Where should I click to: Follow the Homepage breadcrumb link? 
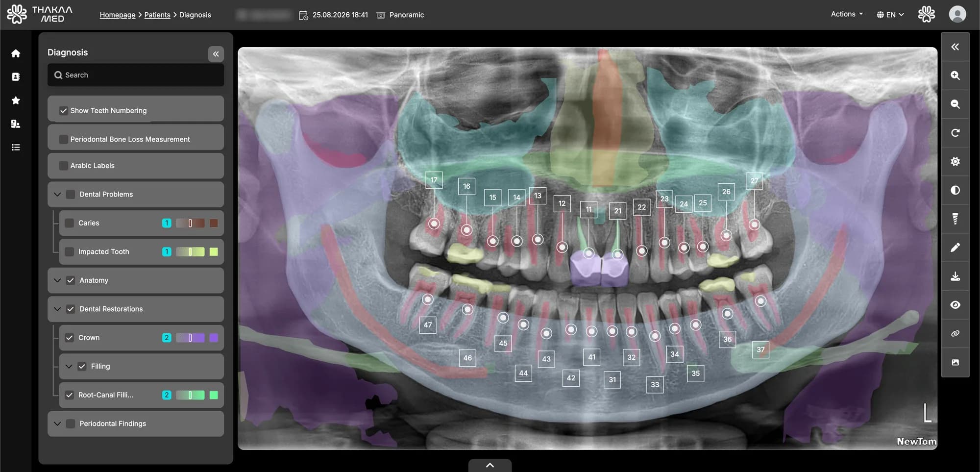(118, 15)
